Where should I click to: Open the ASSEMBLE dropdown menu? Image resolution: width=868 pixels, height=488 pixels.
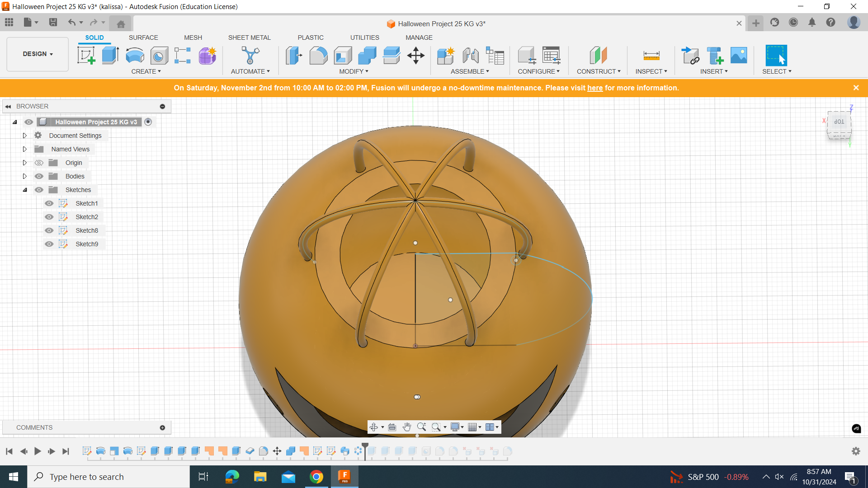coord(470,71)
